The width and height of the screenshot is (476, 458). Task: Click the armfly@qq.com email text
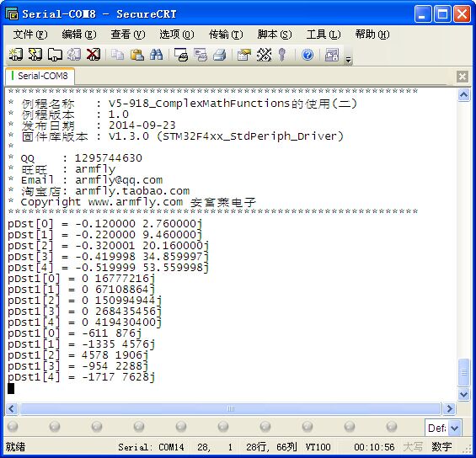119,180
